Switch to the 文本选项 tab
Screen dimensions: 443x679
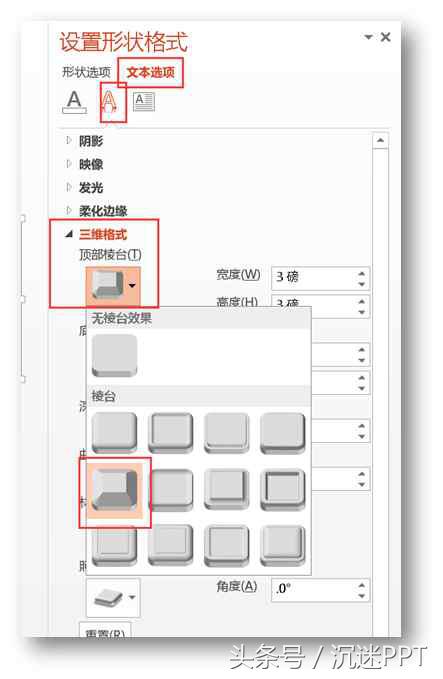[x=151, y=72]
